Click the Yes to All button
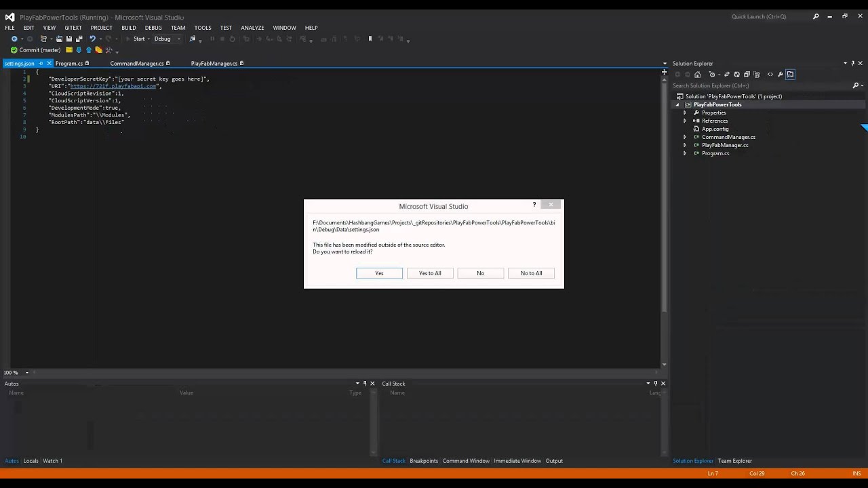 coord(430,273)
